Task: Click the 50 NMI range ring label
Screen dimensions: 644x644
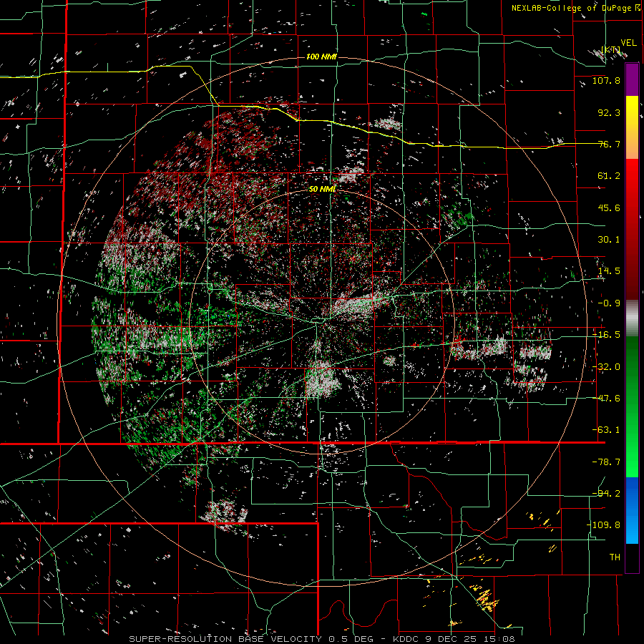Action: [x=322, y=189]
